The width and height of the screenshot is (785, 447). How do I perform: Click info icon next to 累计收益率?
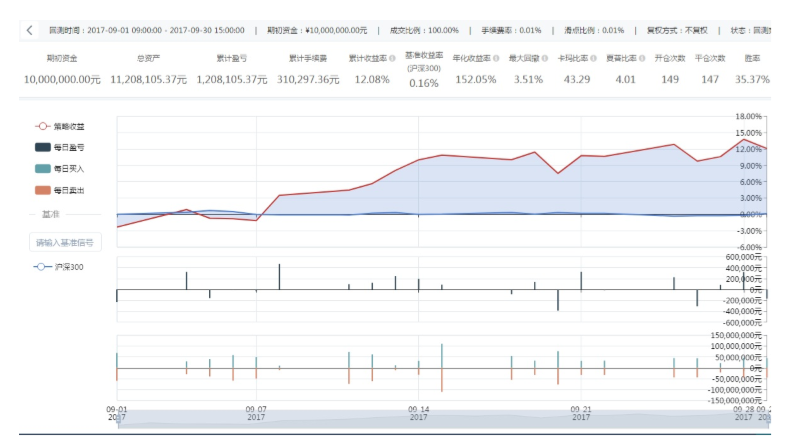(x=393, y=58)
